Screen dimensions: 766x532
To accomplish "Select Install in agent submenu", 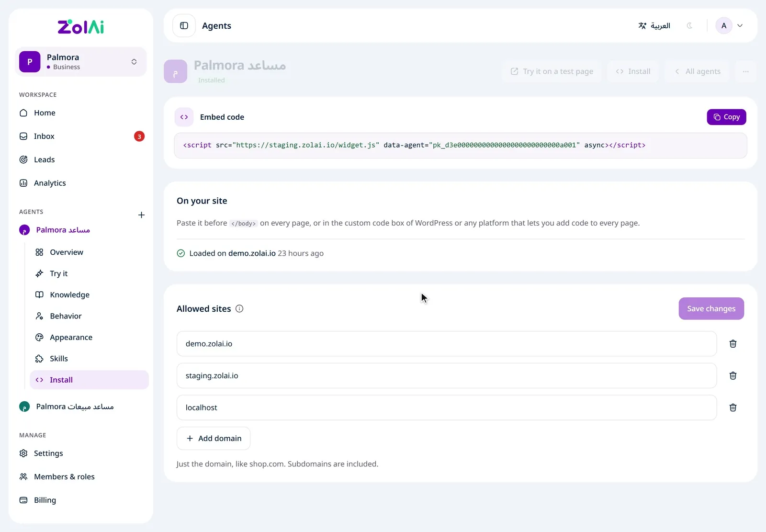I will tap(89, 380).
